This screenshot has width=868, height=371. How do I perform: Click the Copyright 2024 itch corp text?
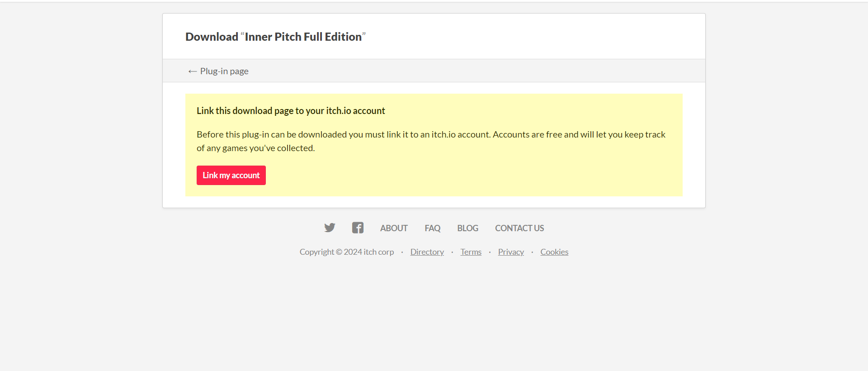pos(346,252)
